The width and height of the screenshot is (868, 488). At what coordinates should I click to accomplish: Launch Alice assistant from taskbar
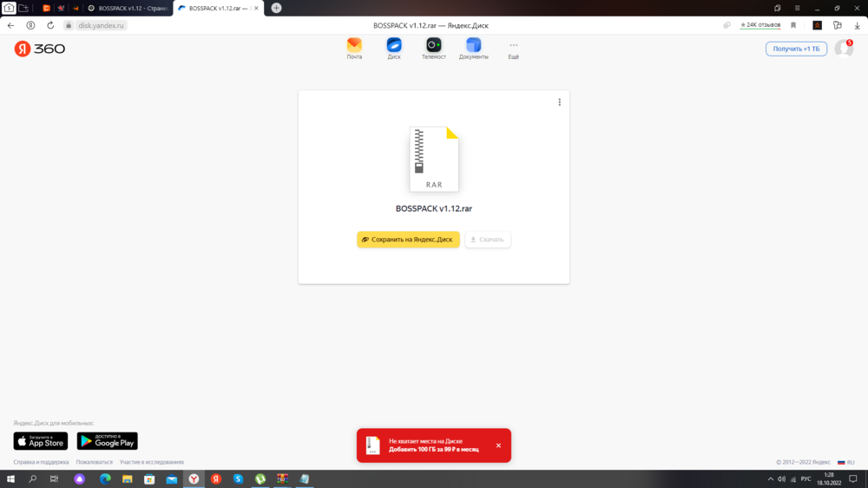click(x=80, y=479)
